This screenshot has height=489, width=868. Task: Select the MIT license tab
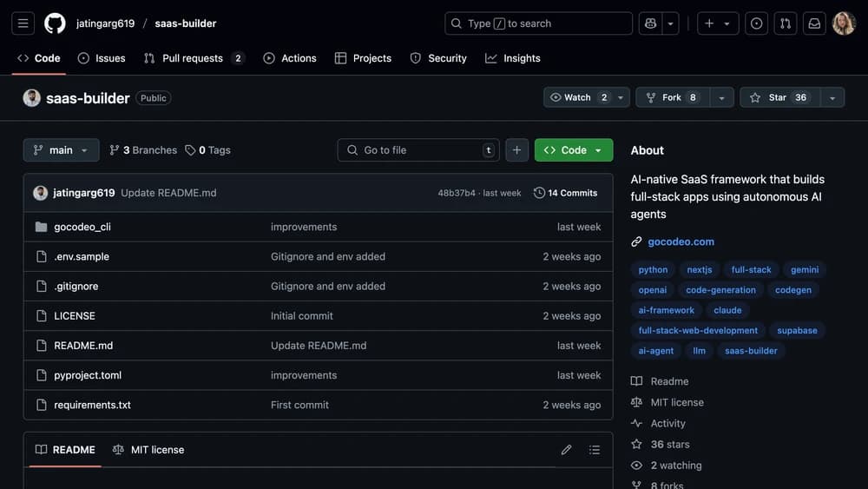[148, 450]
